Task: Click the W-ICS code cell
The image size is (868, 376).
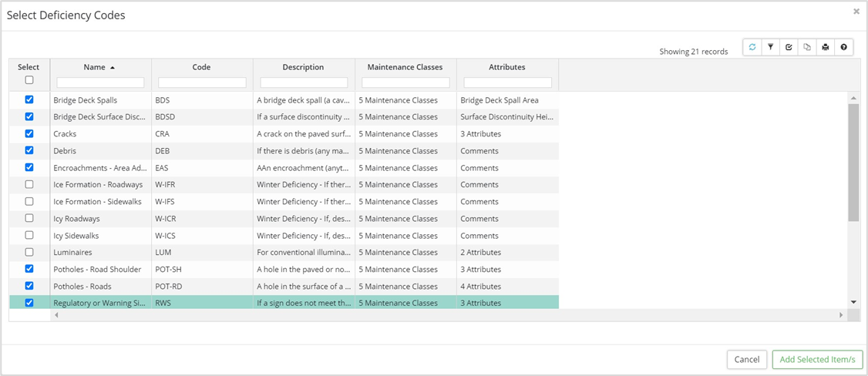Action: 203,236
